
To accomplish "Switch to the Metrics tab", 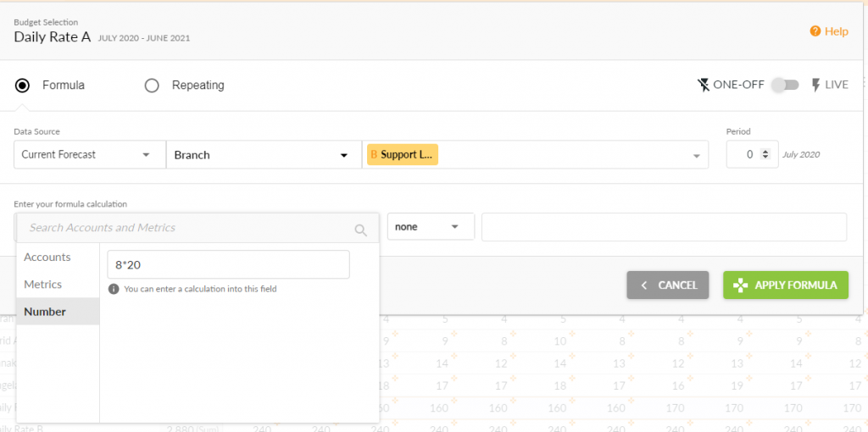I will (x=58, y=285).
